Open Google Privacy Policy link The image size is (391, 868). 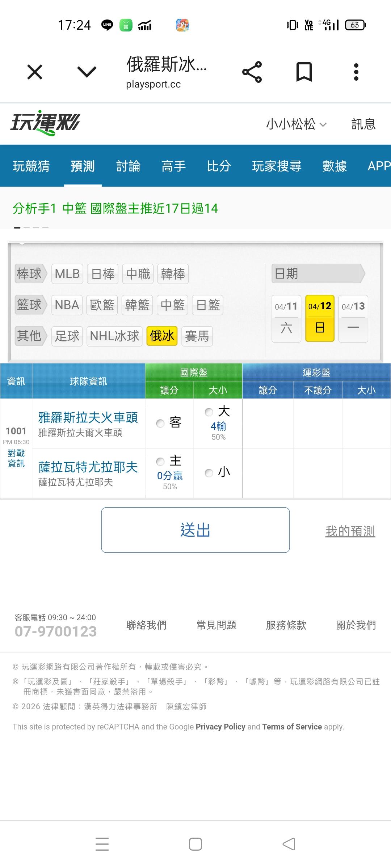[220, 727]
